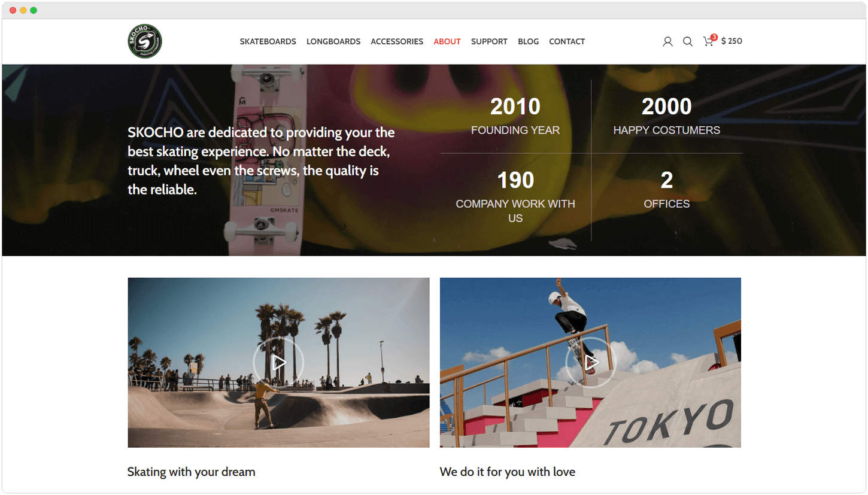
Task: Play the Tokyo stair rail video
Action: (x=591, y=362)
